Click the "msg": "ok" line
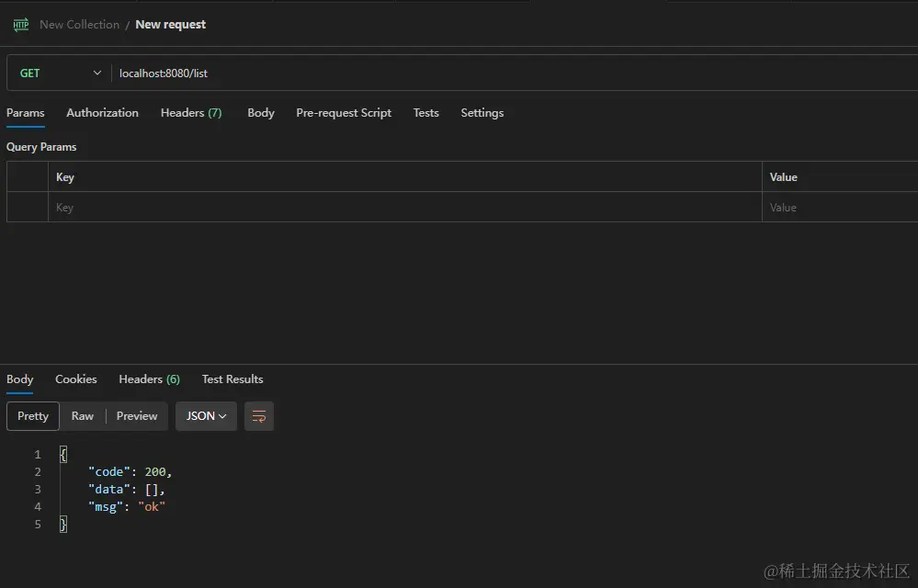918x588 pixels. click(x=127, y=506)
